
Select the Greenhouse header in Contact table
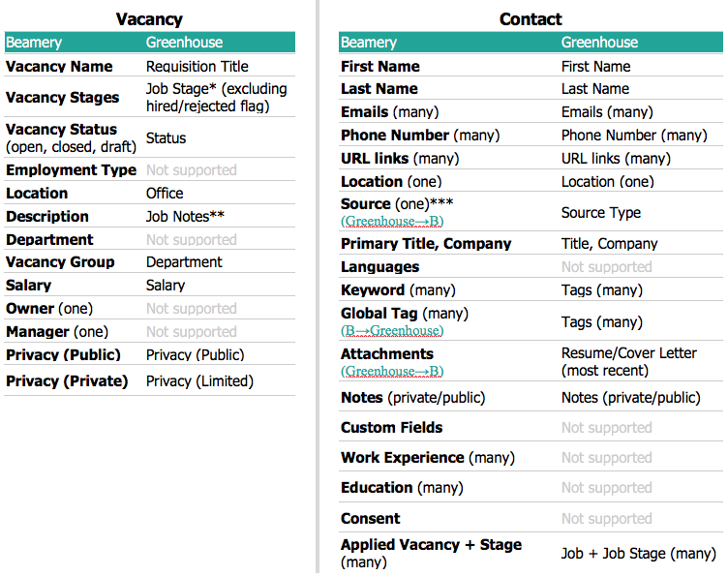click(x=599, y=43)
